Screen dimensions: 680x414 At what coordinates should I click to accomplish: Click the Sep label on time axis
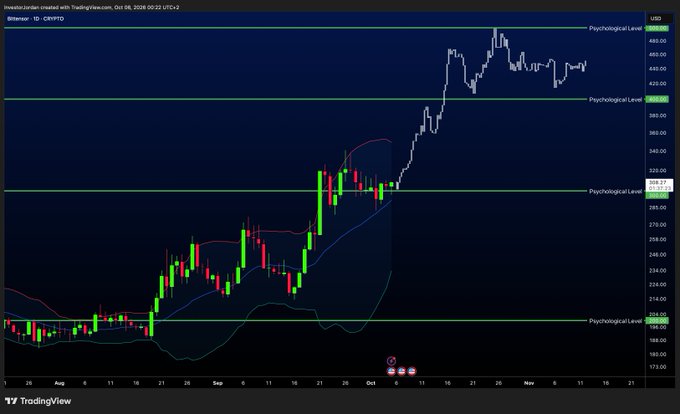pos(218,383)
